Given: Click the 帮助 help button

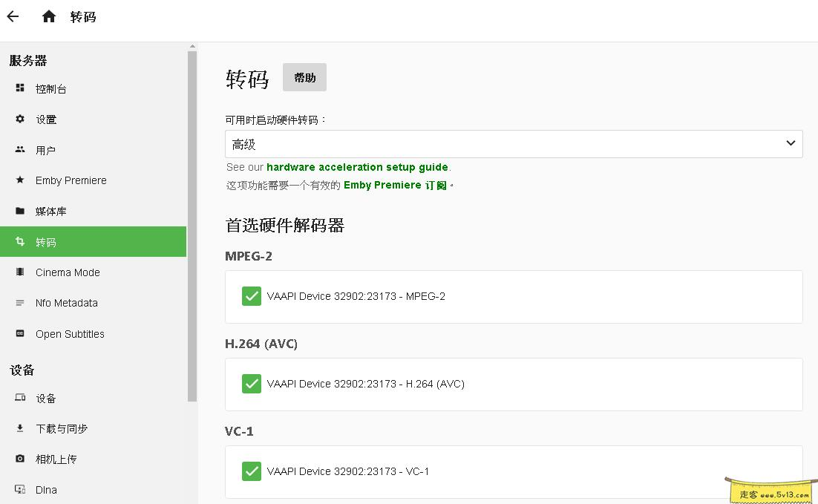Looking at the screenshot, I should (x=304, y=77).
